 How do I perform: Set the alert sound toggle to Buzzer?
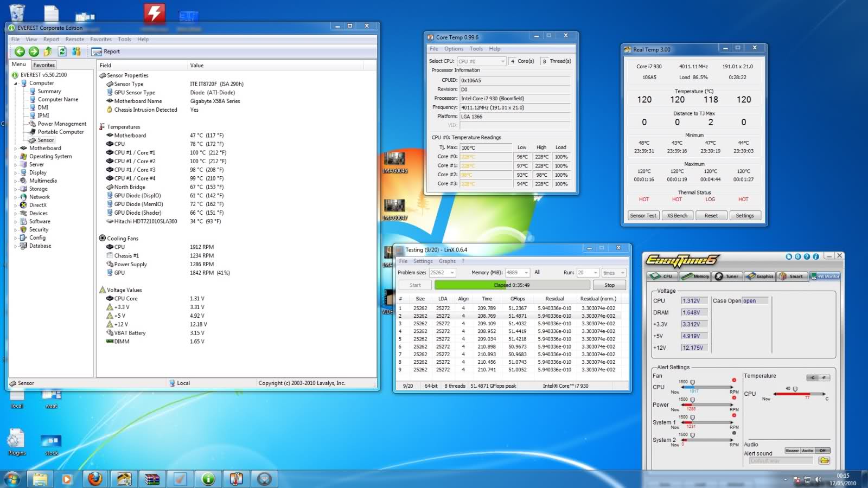point(792,451)
